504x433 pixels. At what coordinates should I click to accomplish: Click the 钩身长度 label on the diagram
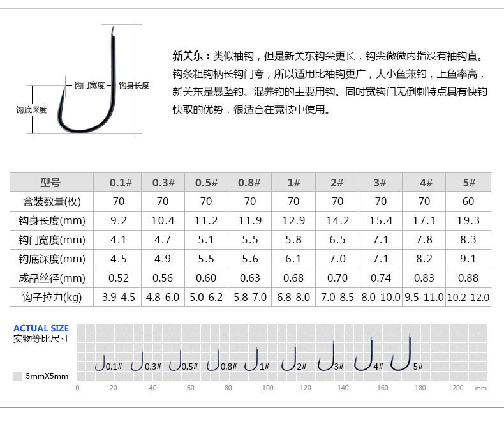(x=134, y=85)
